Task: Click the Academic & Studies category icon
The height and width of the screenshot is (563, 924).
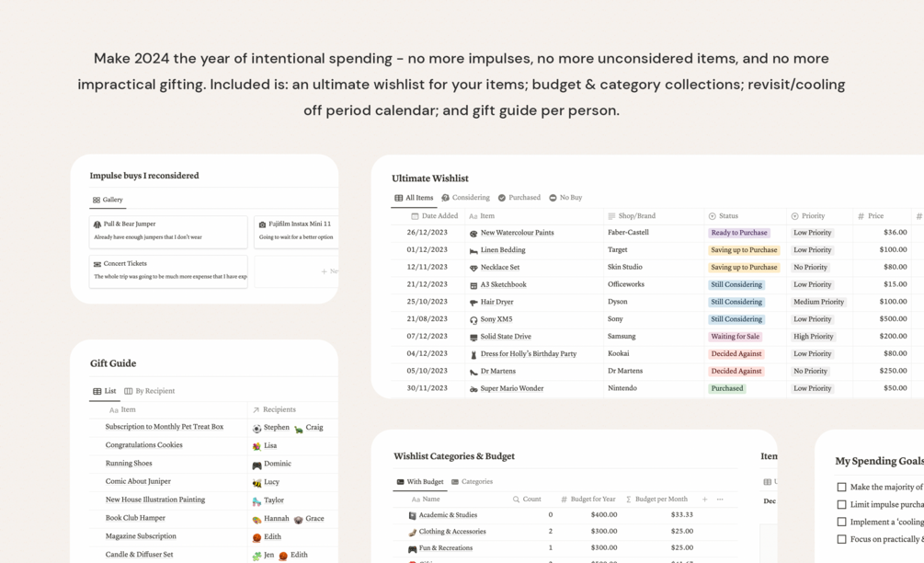Action: click(x=412, y=515)
